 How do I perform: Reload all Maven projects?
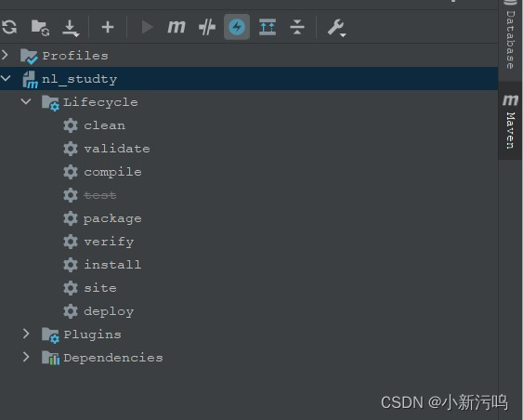pyautogui.click(x=9, y=27)
